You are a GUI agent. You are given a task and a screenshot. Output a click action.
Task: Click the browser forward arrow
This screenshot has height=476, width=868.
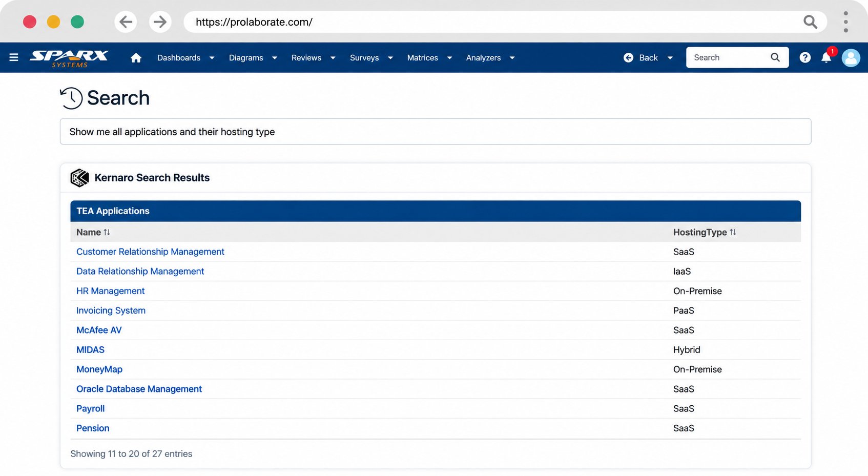[160, 22]
